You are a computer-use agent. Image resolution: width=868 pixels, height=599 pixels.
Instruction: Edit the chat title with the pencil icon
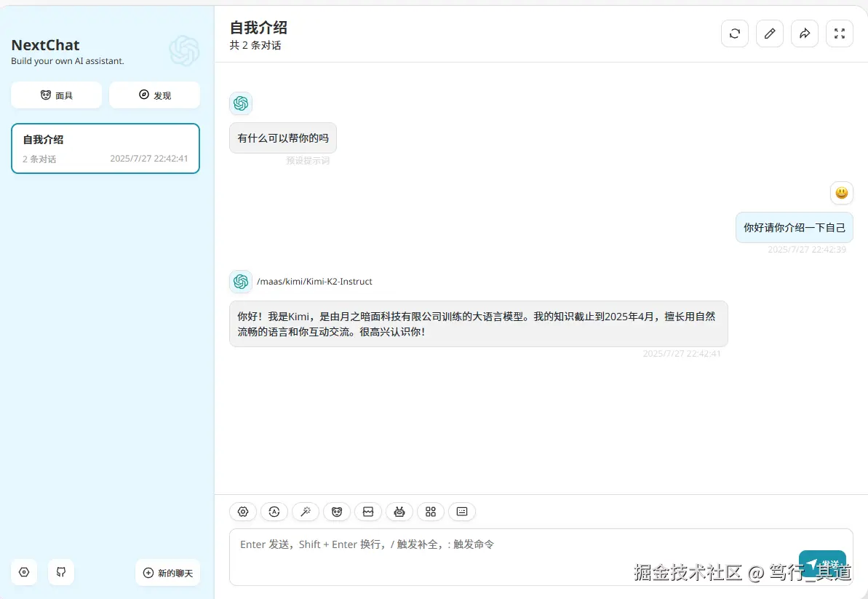(x=769, y=33)
